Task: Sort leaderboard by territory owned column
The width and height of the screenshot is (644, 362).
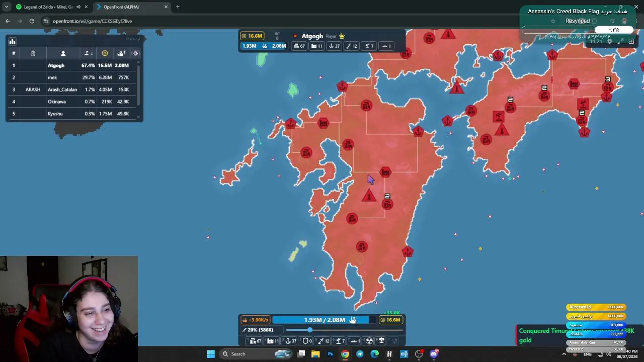Action: 88,53
